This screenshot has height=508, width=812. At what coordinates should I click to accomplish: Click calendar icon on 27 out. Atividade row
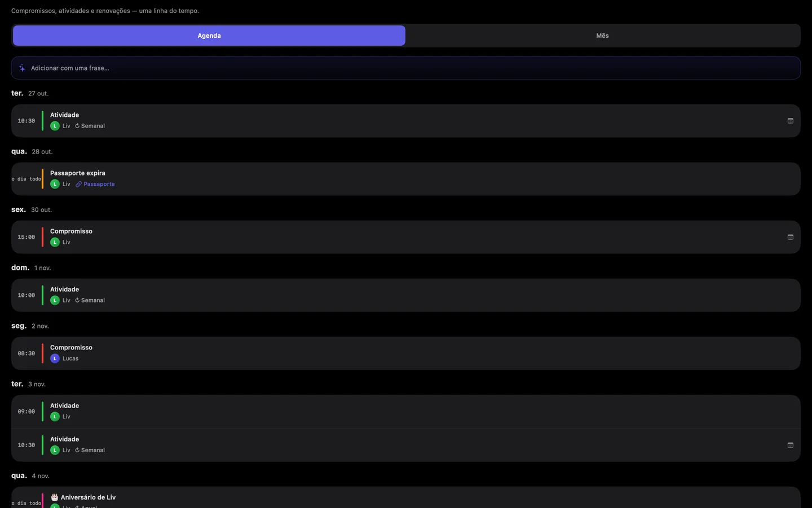[790, 121]
